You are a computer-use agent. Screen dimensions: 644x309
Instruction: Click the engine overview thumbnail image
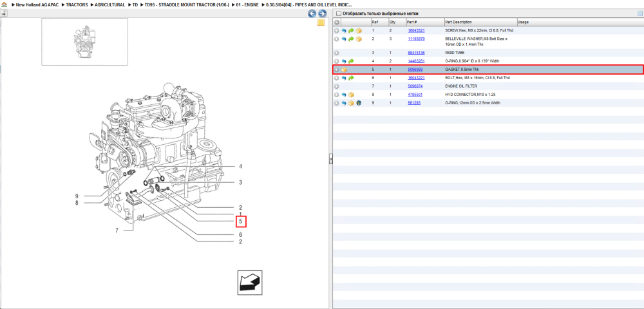point(84,42)
